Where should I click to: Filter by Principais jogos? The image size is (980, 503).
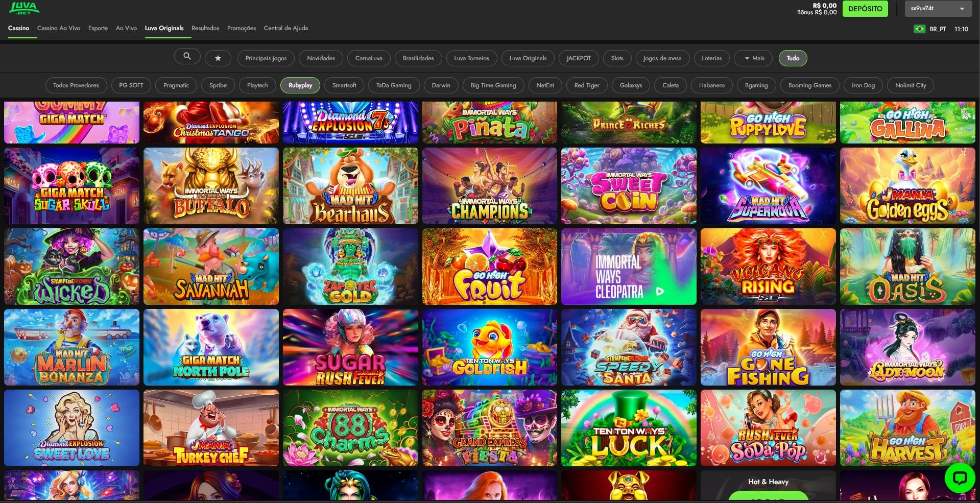266,58
